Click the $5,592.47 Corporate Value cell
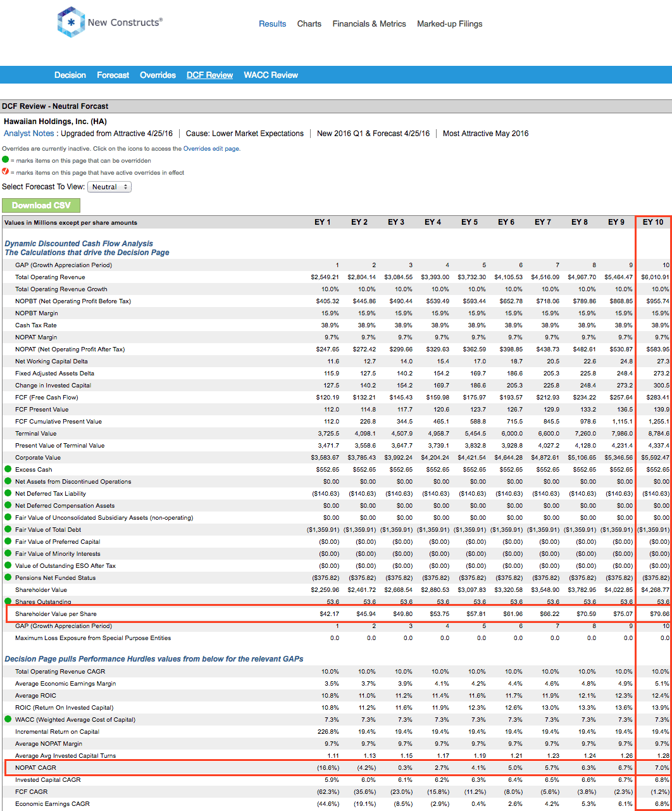This screenshot has height=811, width=672. point(655,457)
